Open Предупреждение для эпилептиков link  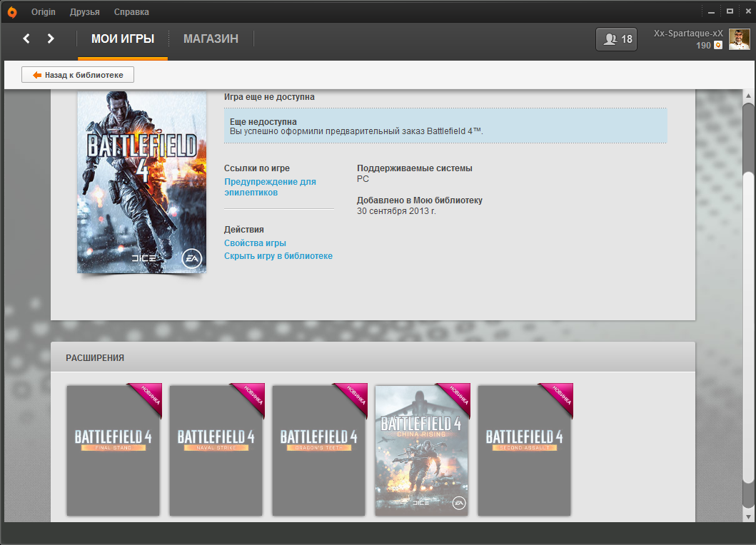click(x=270, y=187)
